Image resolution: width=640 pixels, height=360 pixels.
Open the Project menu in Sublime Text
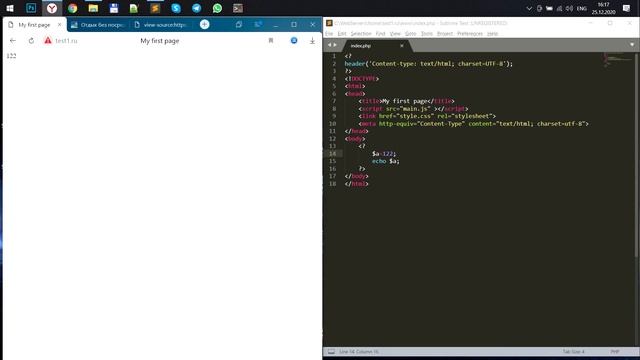pyautogui.click(x=445, y=33)
